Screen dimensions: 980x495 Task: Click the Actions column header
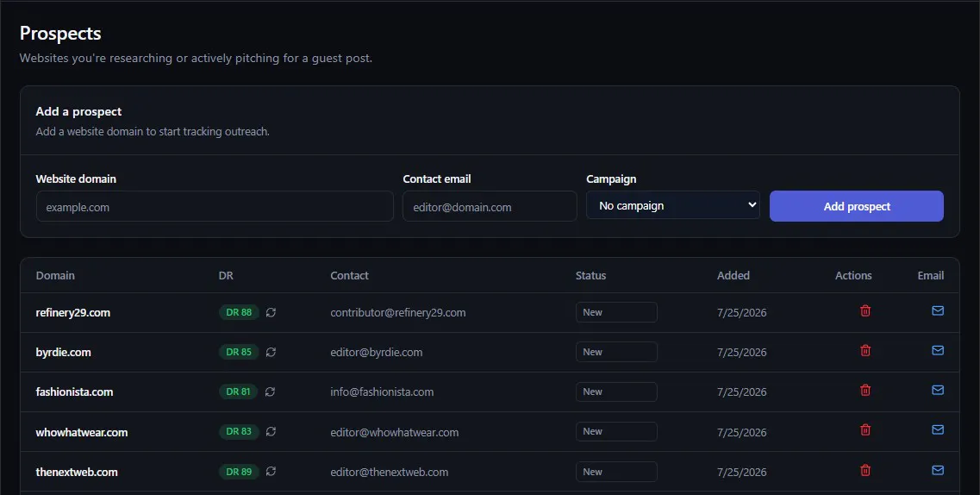(x=853, y=276)
